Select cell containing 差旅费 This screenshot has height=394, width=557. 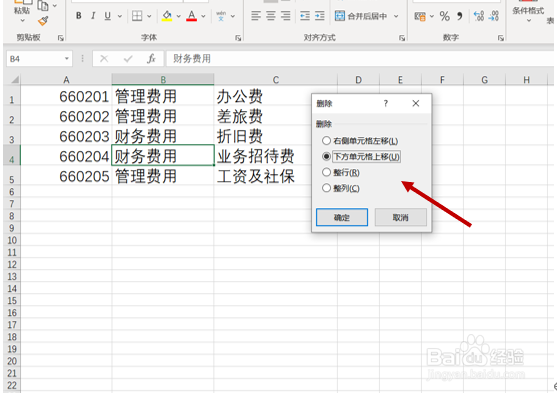click(276, 116)
